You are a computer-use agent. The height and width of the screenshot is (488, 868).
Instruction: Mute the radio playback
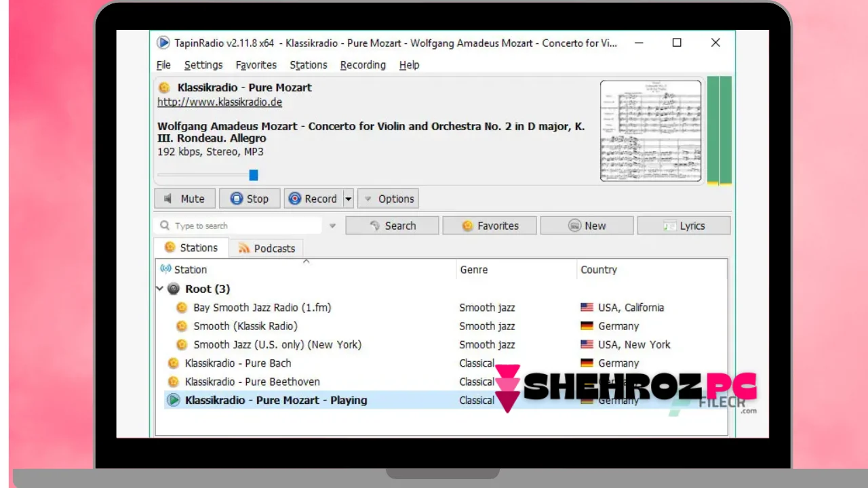[185, 199]
